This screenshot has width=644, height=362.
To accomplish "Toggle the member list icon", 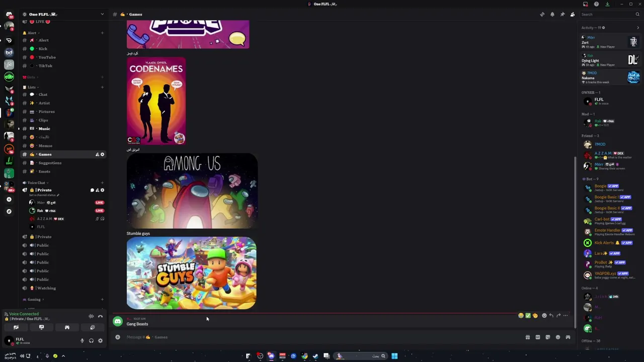I will point(572,14).
